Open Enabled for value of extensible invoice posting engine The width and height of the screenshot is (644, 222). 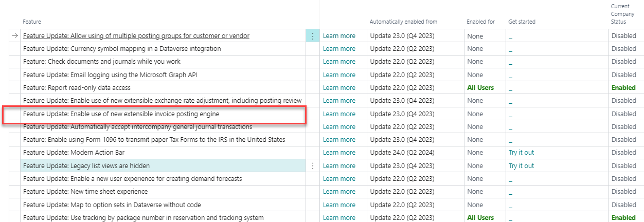coord(475,114)
